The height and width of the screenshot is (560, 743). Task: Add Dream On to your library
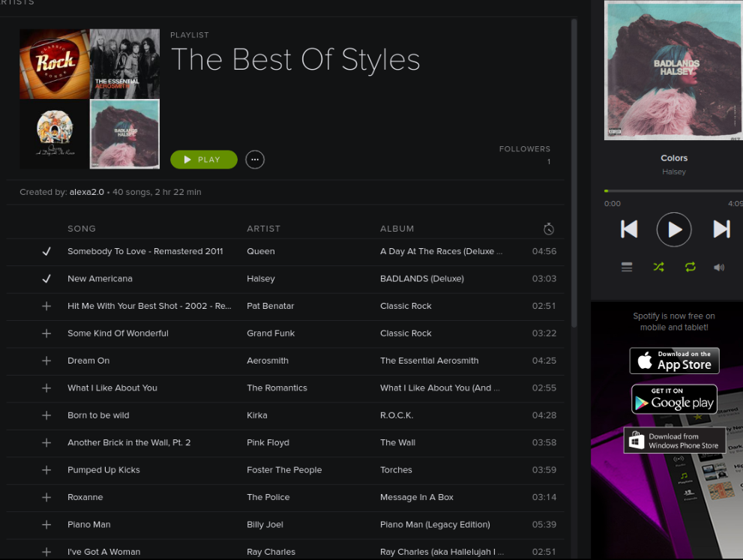point(46,361)
